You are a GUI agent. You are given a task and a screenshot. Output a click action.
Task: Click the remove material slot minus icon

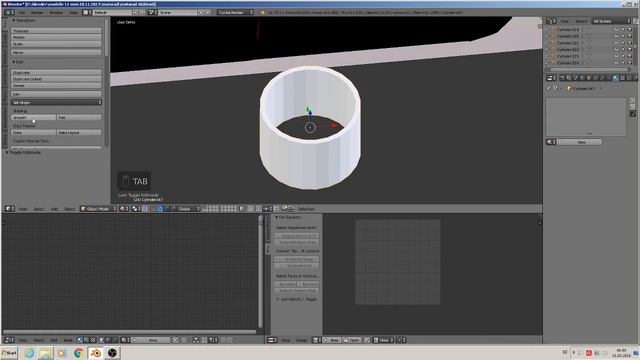click(632, 107)
